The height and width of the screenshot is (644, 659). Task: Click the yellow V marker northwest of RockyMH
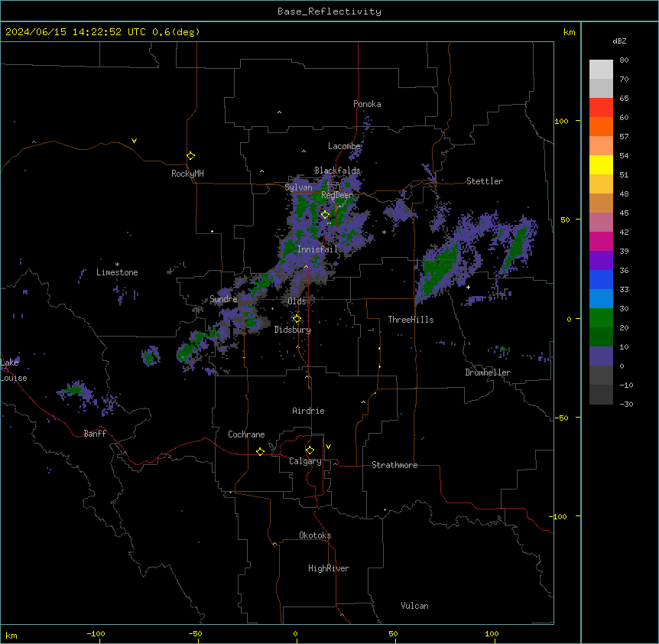pyautogui.click(x=134, y=141)
